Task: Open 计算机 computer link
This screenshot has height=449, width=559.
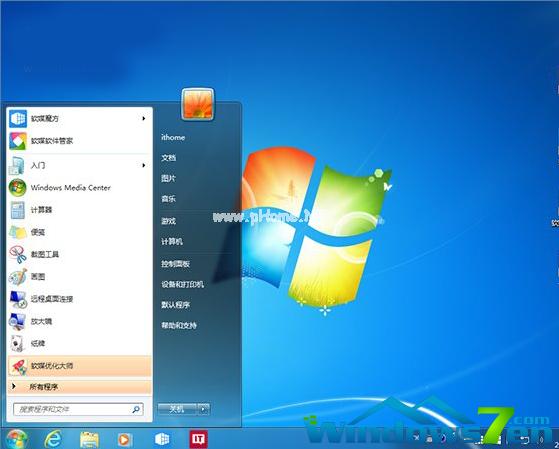Action: click(172, 241)
